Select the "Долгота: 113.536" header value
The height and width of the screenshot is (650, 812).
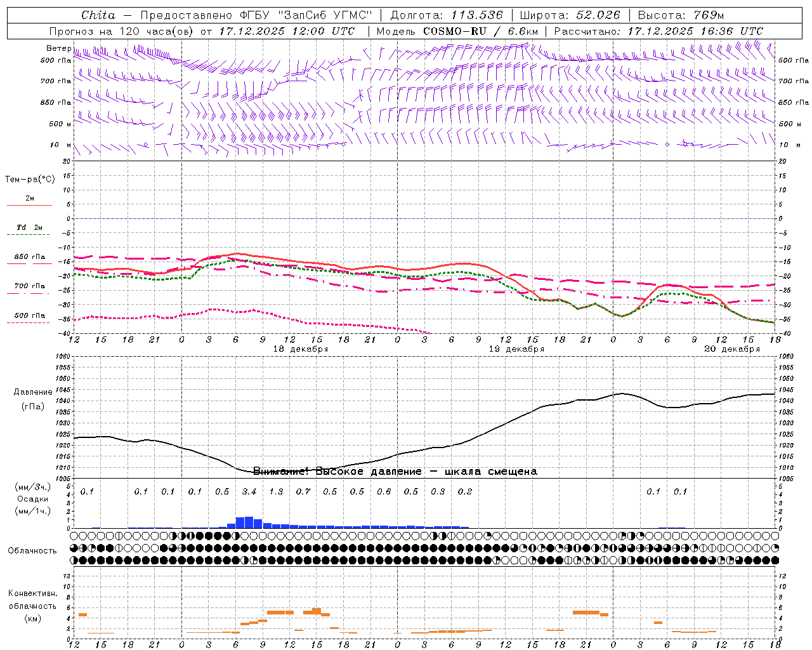pos(447,15)
